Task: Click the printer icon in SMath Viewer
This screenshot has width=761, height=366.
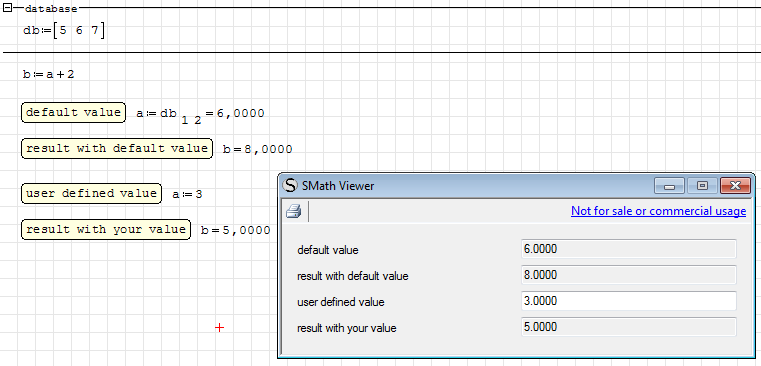Action: point(294,212)
